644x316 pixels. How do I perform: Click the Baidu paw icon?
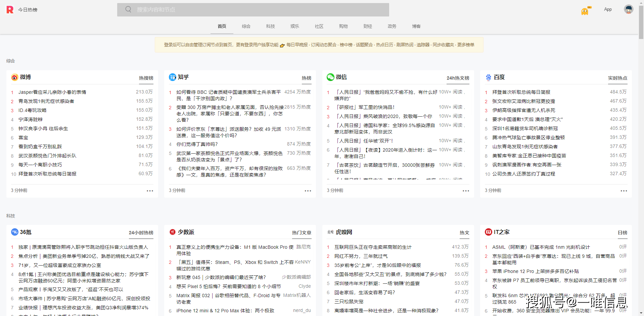(x=488, y=77)
